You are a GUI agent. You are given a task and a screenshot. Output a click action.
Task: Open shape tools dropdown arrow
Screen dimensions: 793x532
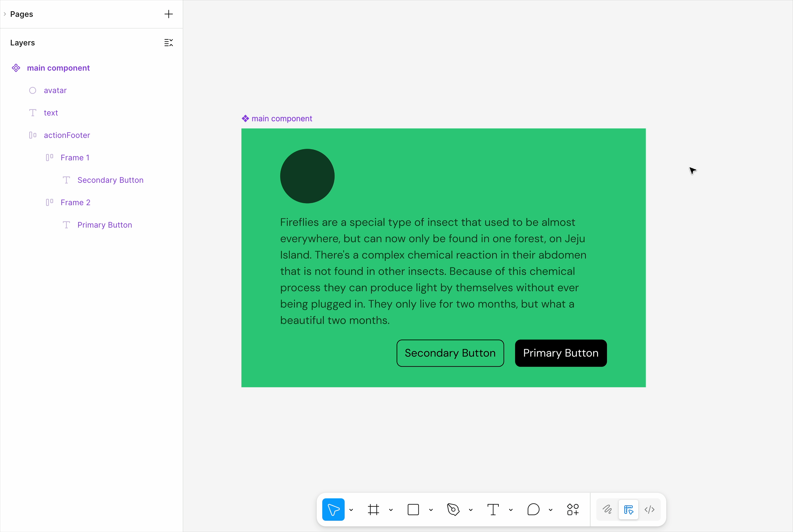(431, 510)
